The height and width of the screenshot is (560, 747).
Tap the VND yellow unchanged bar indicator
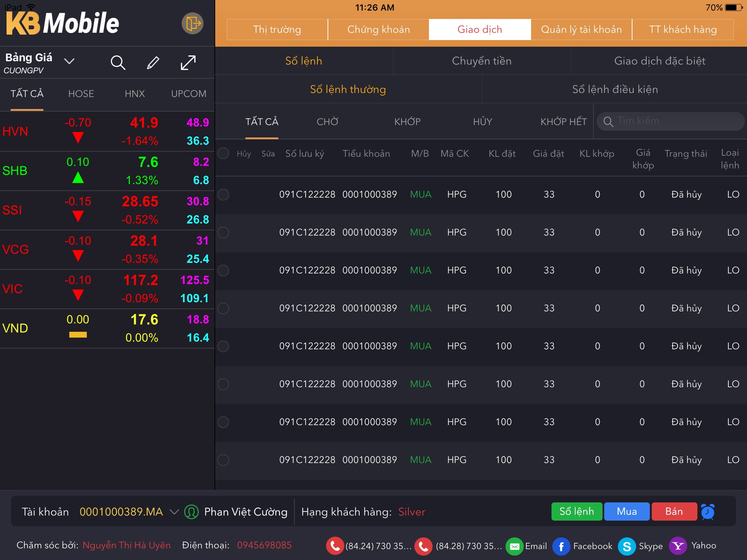pos(78,335)
